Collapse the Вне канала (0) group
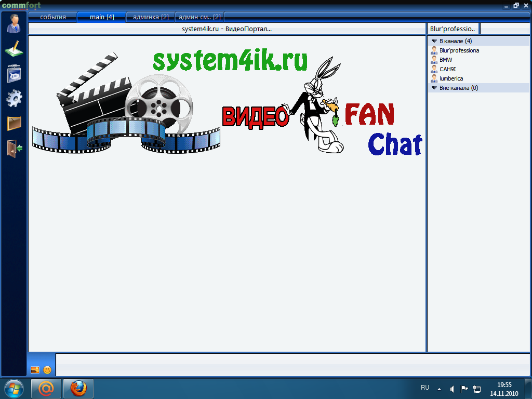The height and width of the screenshot is (399, 532). [x=434, y=88]
